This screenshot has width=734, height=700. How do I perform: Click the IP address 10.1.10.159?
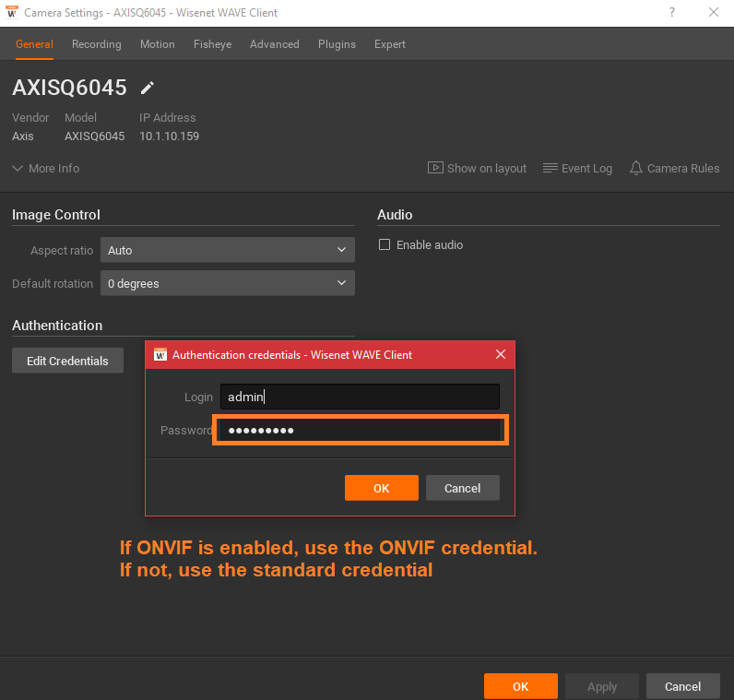(x=169, y=136)
